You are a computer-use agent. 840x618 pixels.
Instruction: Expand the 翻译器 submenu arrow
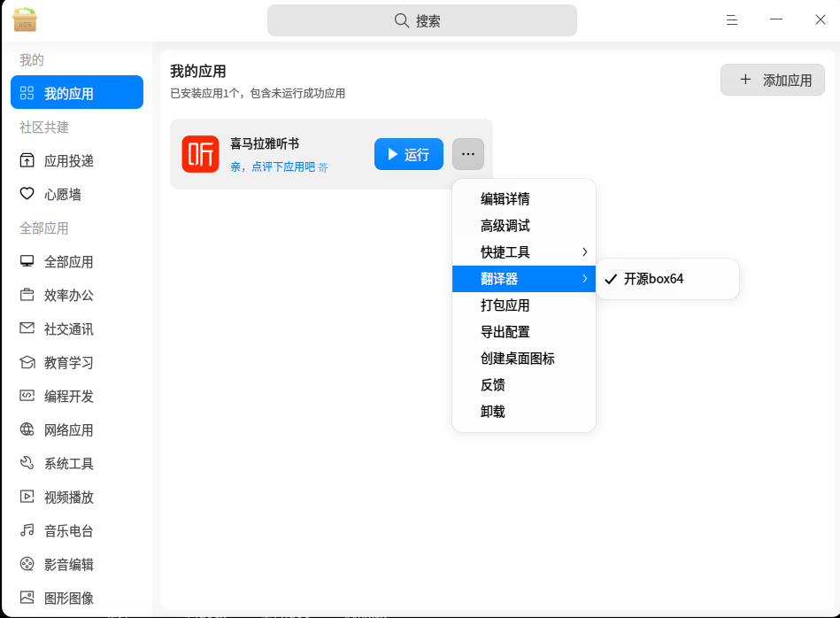coord(584,279)
